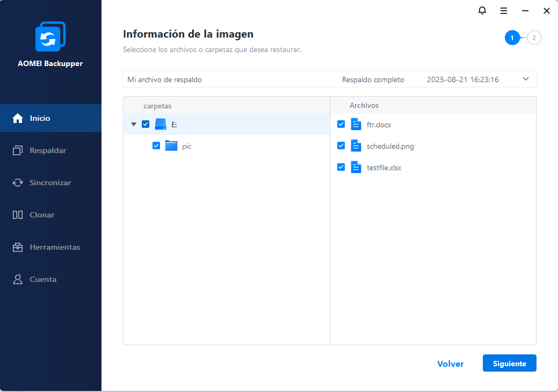The height and width of the screenshot is (392, 558).
Task: Click the AOMEI Backupper logo
Action: pos(50,36)
